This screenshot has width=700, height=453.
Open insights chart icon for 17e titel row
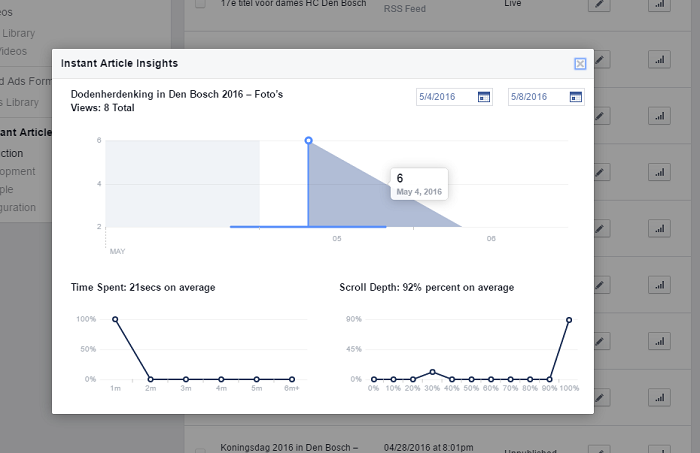tap(658, 5)
